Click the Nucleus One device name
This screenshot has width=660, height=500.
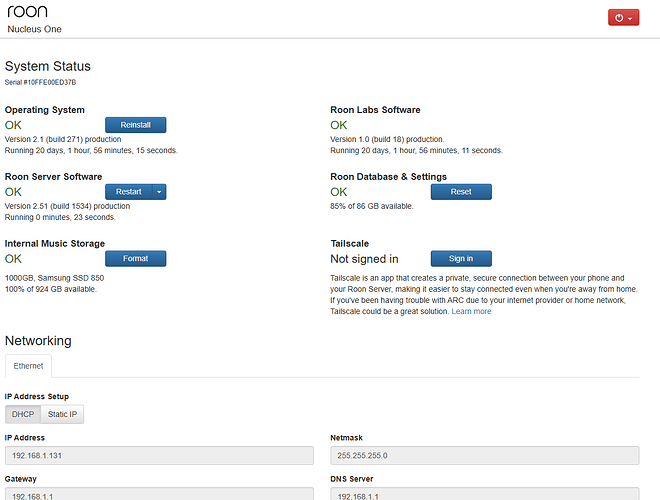pos(35,29)
